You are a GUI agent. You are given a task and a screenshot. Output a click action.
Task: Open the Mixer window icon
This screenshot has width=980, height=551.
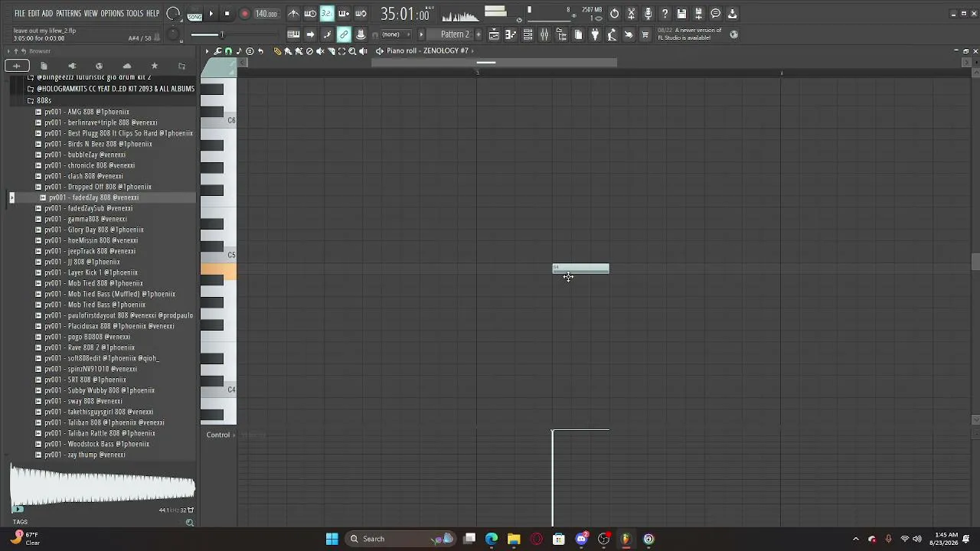(544, 34)
